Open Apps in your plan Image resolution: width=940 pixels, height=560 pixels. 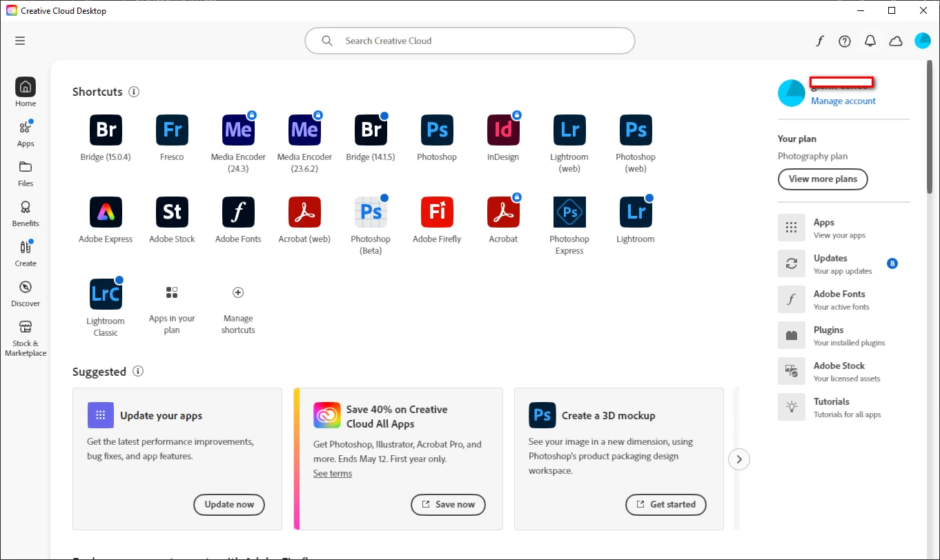point(172,293)
